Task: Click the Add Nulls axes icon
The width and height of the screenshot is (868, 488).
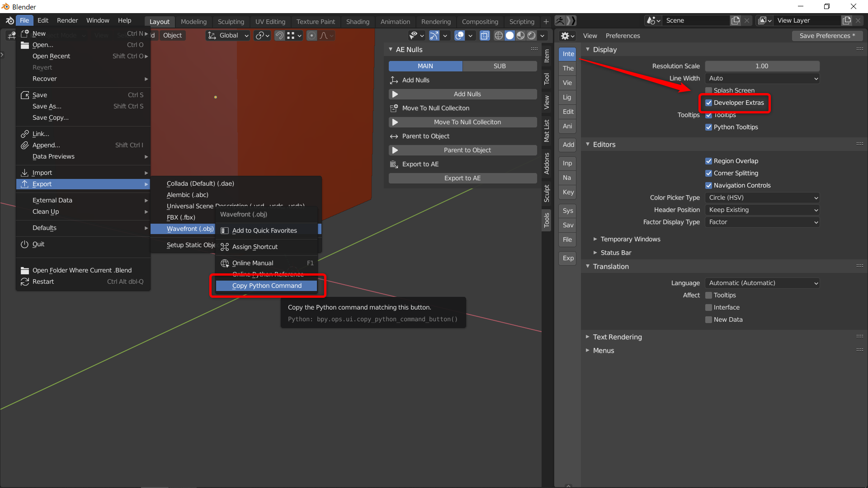Action: click(394, 80)
